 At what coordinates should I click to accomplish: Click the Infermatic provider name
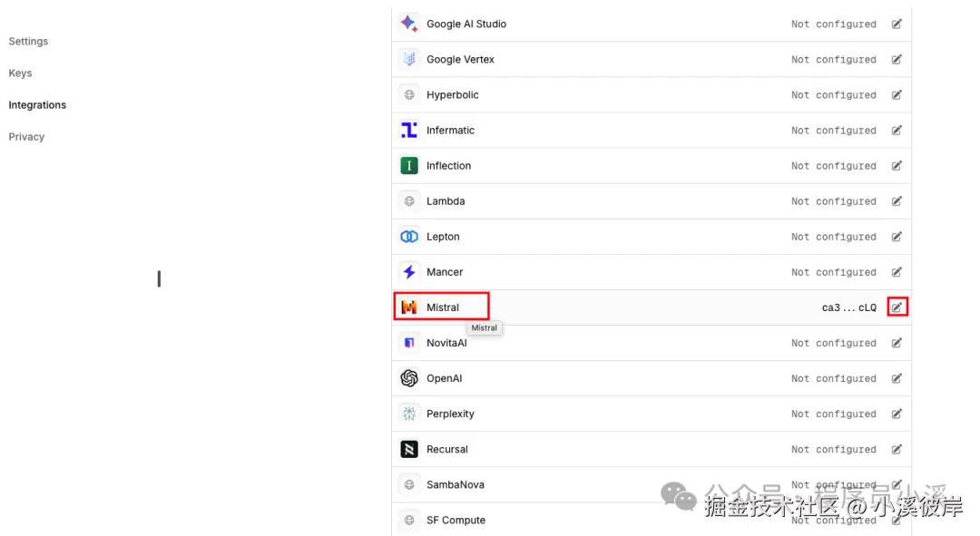point(450,130)
